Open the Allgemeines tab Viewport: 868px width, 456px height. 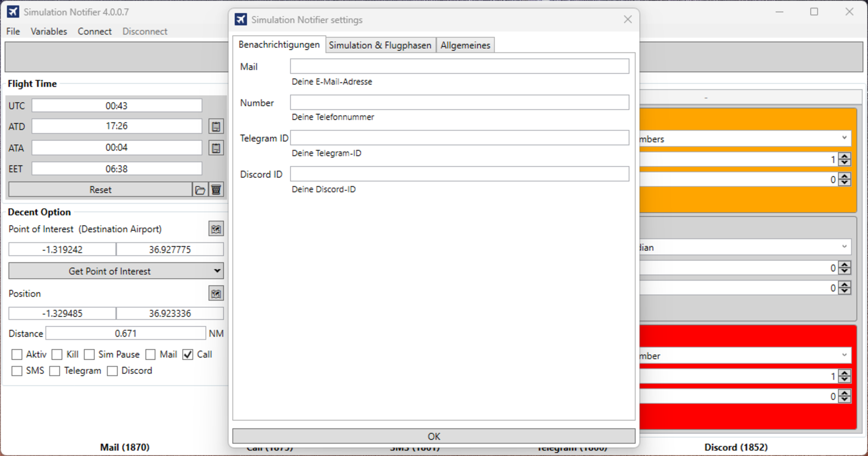pyautogui.click(x=465, y=45)
